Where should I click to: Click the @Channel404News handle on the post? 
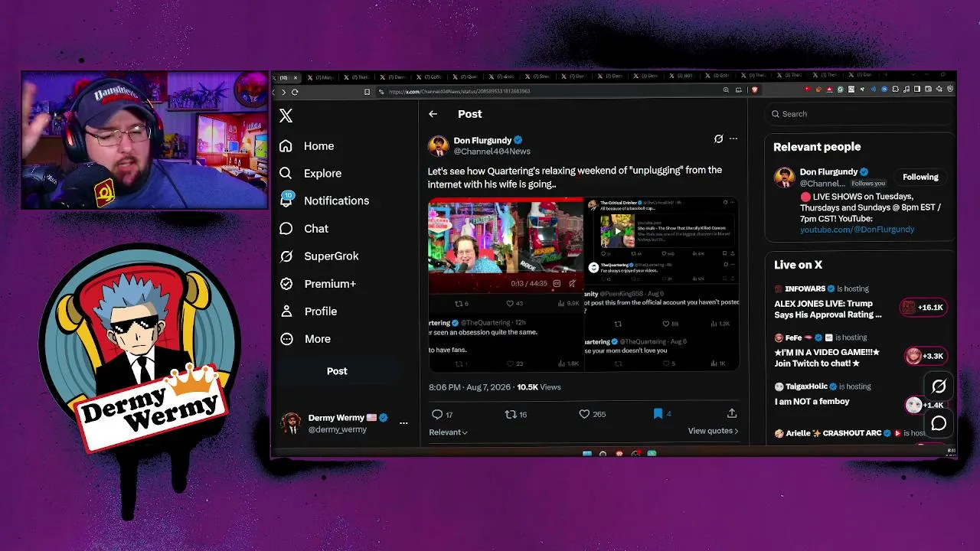492,152
